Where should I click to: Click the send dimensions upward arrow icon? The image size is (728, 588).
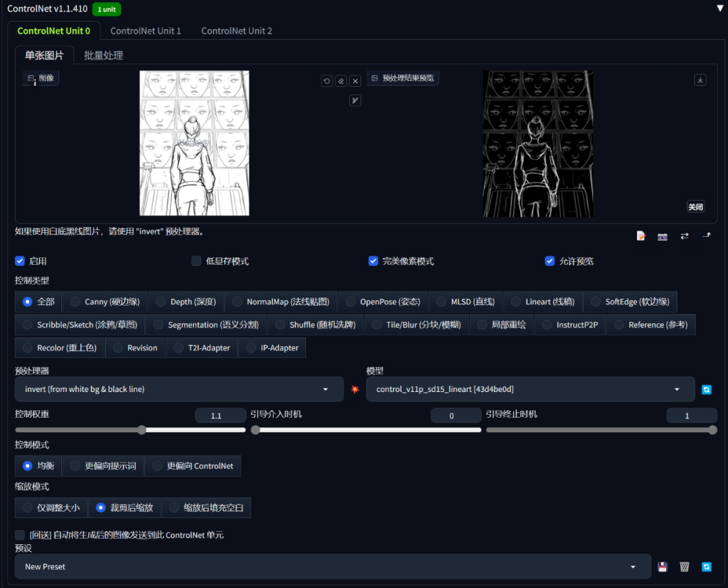[x=706, y=236]
